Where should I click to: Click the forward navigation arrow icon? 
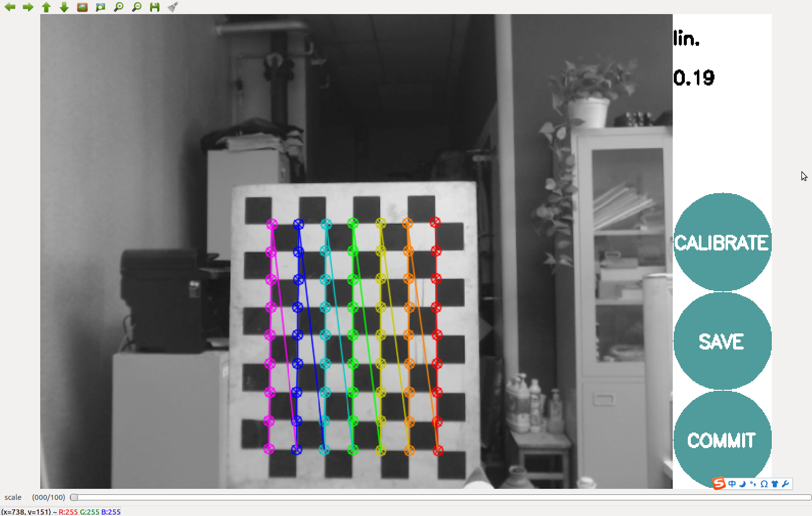click(28, 7)
